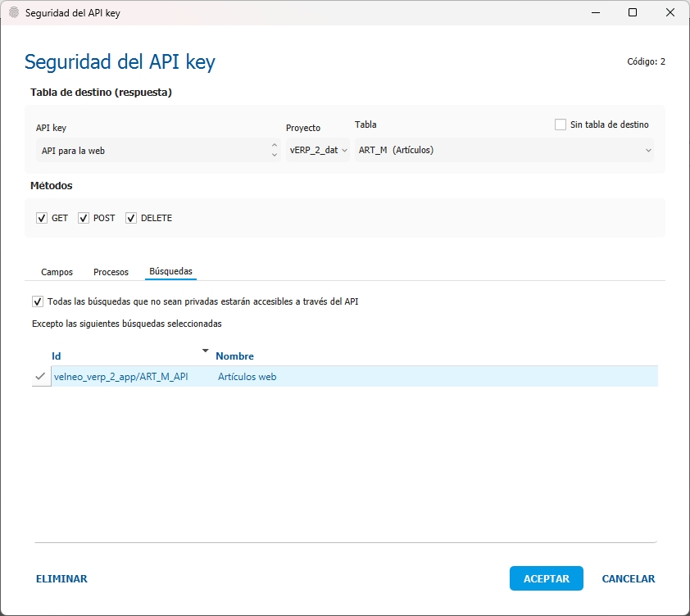The image size is (690, 616).
Task: Click ELIMINAR to delete the record
Action: (x=61, y=579)
